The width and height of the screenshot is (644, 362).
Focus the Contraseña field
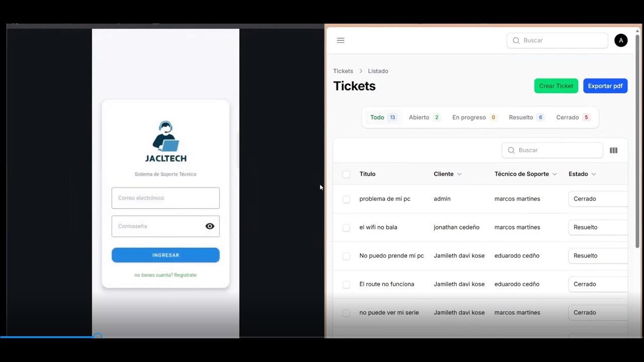(166, 226)
